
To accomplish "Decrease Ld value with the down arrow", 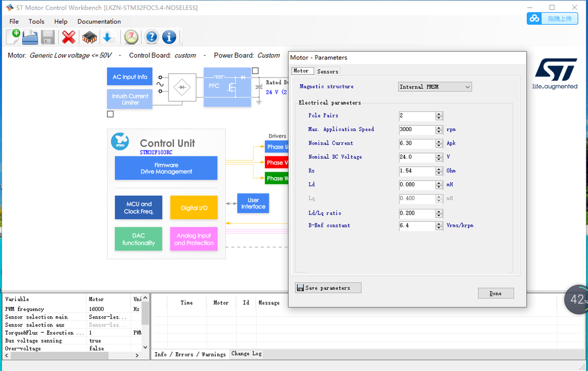I will [439, 187].
